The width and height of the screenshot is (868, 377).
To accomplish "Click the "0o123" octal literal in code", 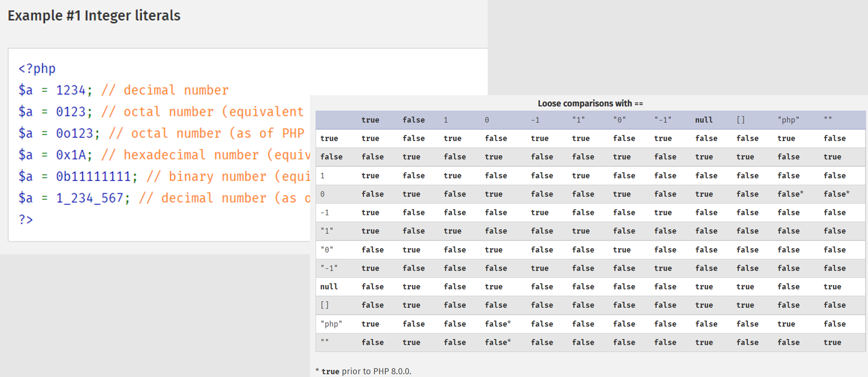I will pos(74,133).
